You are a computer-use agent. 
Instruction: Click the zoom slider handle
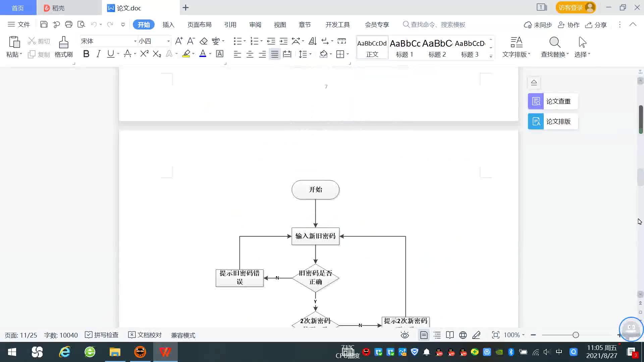[x=576, y=335]
